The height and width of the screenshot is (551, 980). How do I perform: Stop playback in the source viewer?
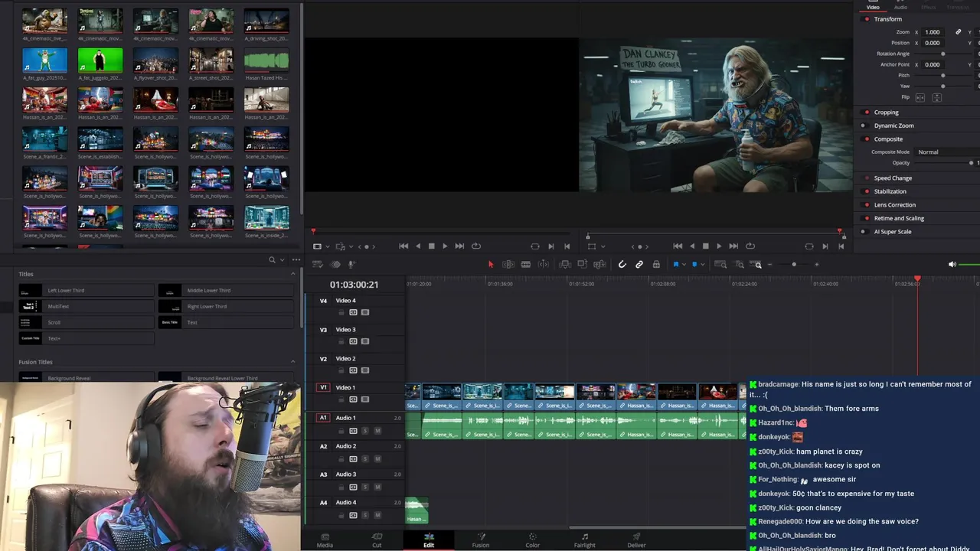point(432,246)
